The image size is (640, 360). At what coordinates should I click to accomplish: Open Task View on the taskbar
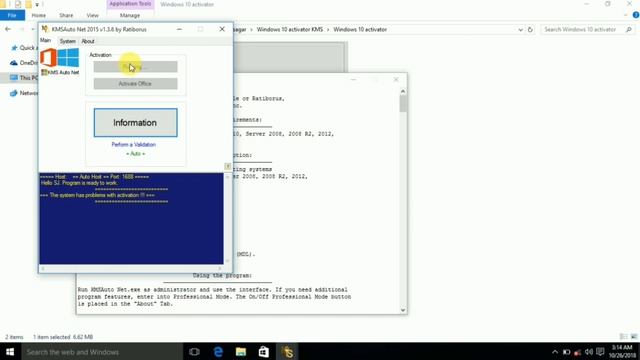click(194, 351)
